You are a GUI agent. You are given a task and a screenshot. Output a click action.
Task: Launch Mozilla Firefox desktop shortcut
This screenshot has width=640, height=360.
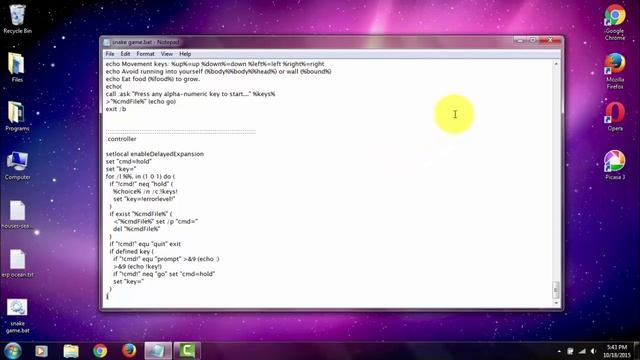pos(615,71)
